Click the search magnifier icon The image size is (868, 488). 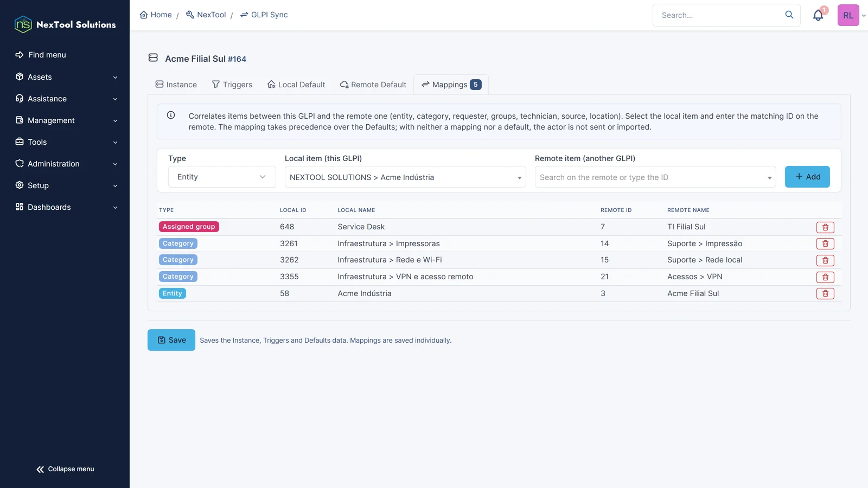(789, 15)
